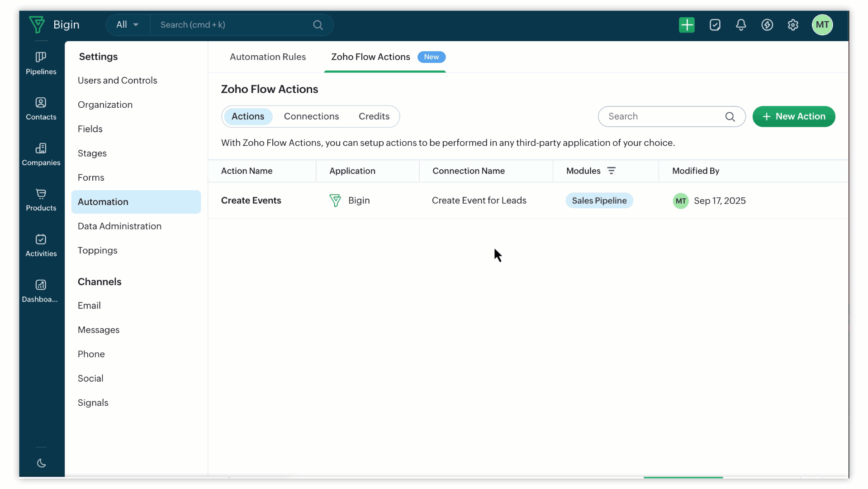The height and width of the screenshot is (489, 868).
Task: Click the green quick-create plus icon
Action: tap(687, 25)
